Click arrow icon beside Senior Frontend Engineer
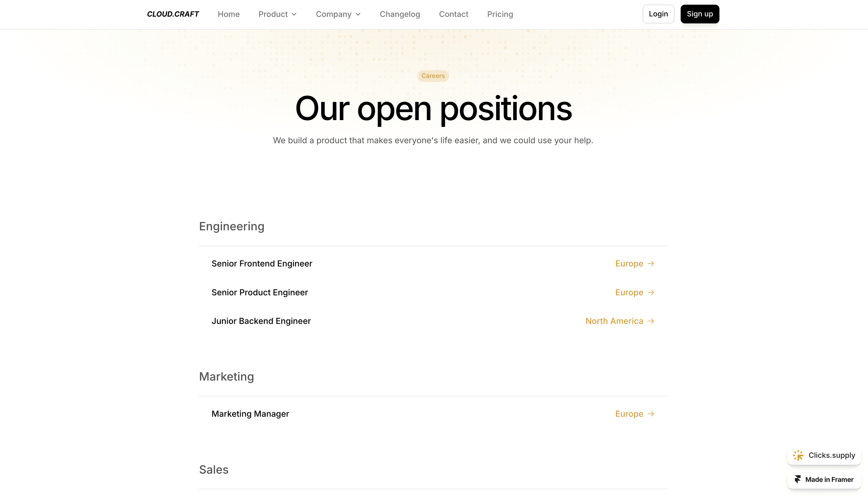The image size is (868, 496). pos(651,264)
